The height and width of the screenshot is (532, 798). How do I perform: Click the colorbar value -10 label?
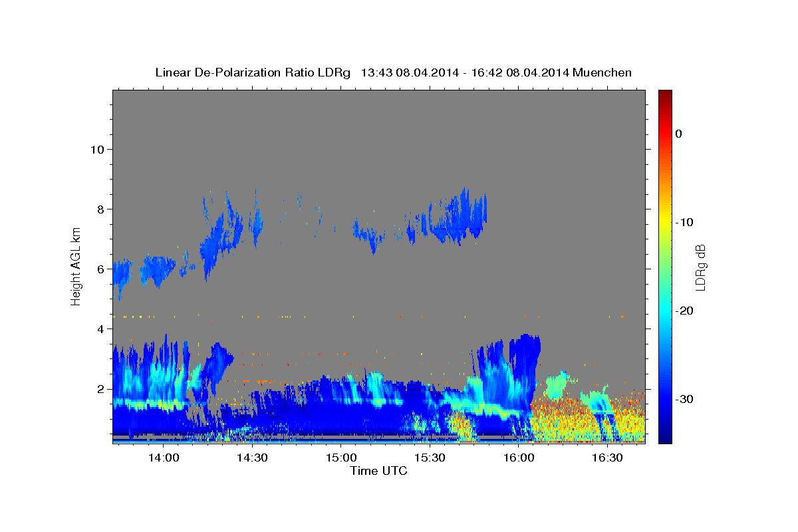click(685, 222)
